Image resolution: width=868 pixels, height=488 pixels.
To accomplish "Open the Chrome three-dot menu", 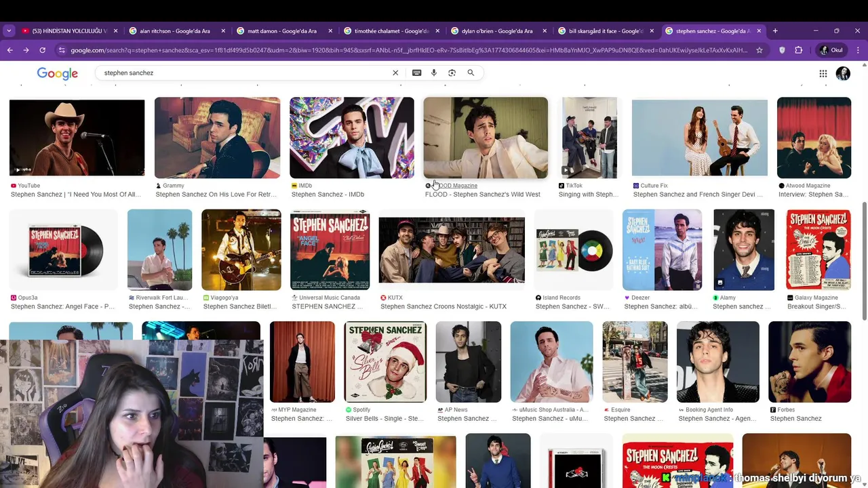I will point(859,50).
